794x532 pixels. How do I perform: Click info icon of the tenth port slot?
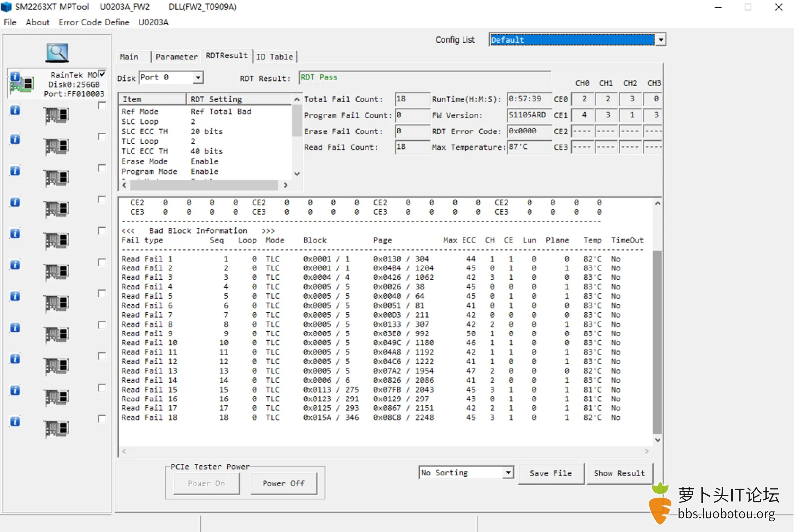click(15, 359)
